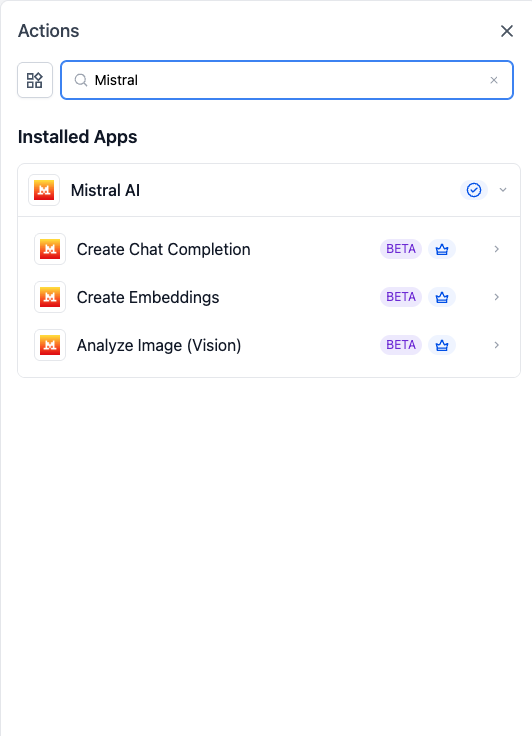Select the Create Embeddings action
The image size is (532, 736).
pos(269,297)
